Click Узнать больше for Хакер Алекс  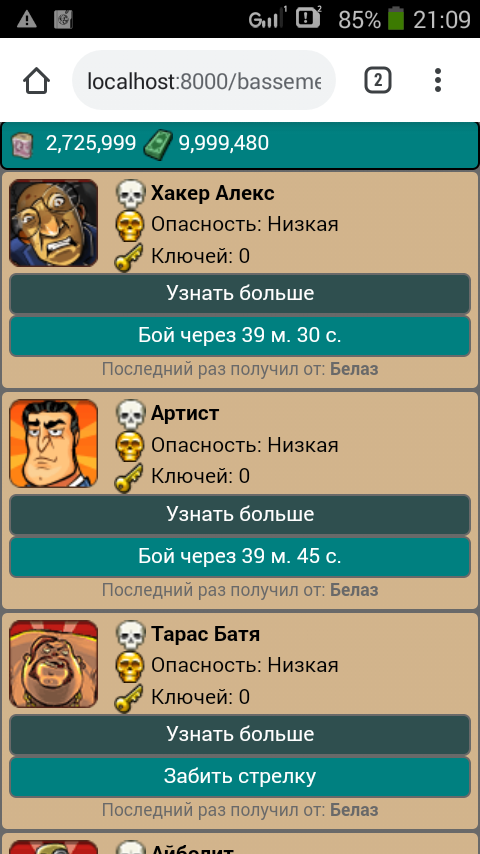pyautogui.click(x=240, y=294)
